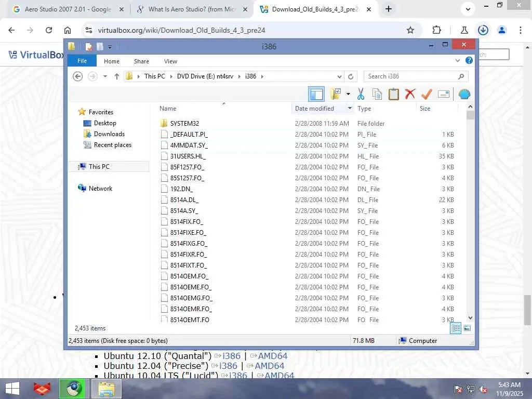Click the Cut scissors icon in Explorer toolbar
Image resolution: width=532 pixels, height=399 pixels.
(361, 94)
